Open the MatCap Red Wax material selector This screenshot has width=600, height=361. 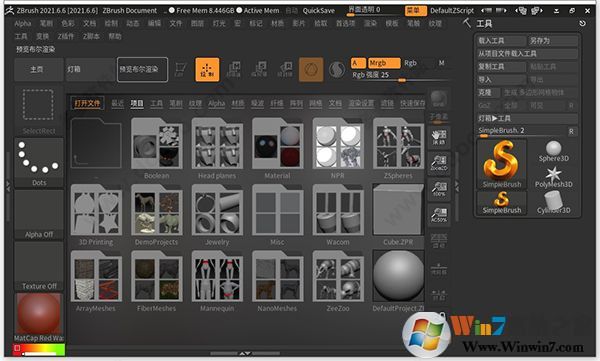coord(39,318)
